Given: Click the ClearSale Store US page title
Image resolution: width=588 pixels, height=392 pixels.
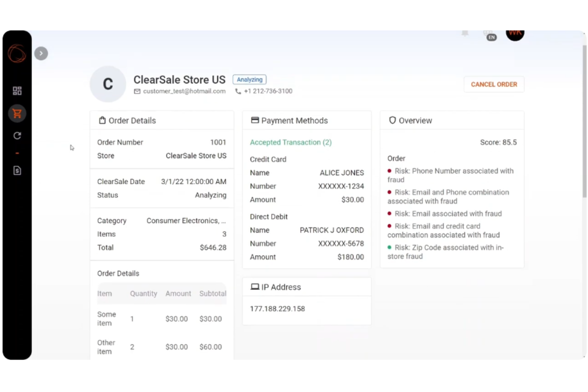Looking at the screenshot, I should tap(179, 80).
